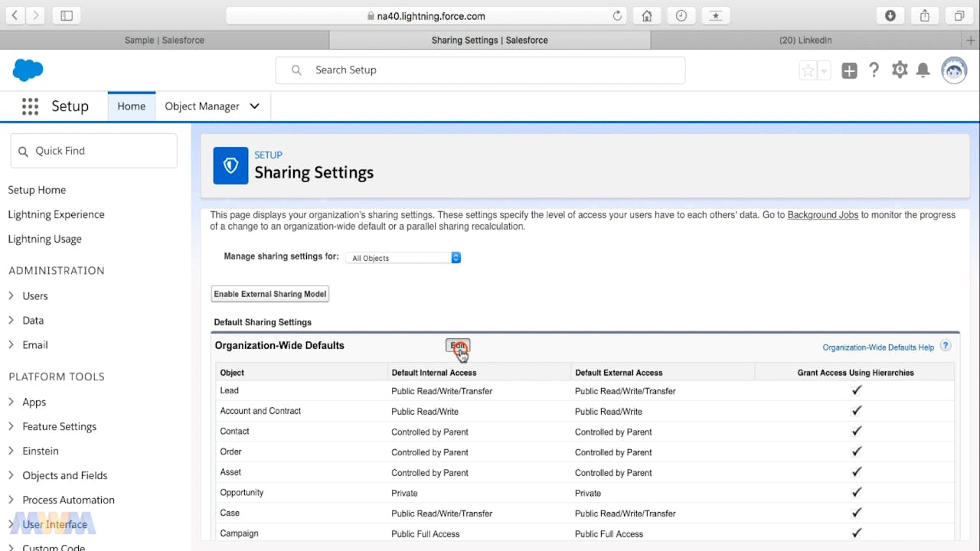The image size is (980, 551).
Task: Click the Setup gear icon
Action: [x=900, y=70]
